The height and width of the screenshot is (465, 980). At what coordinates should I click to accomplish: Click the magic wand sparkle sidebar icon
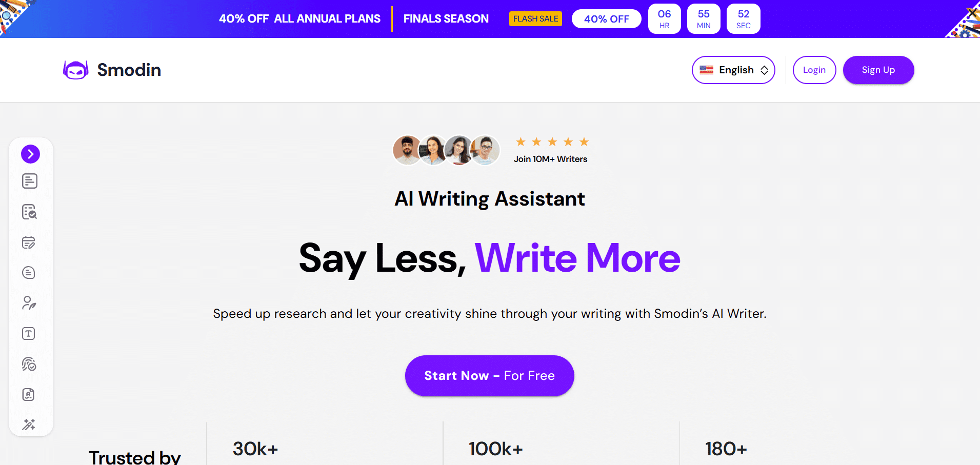29,424
